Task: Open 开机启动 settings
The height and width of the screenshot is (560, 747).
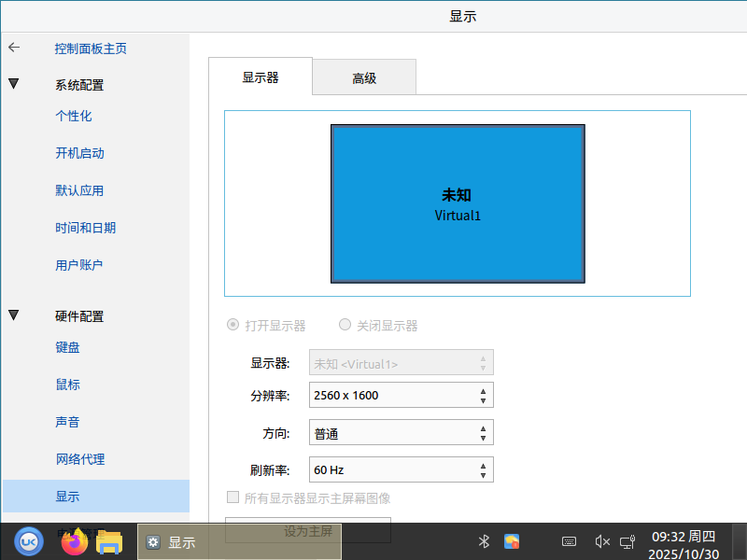Action: pos(79,153)
